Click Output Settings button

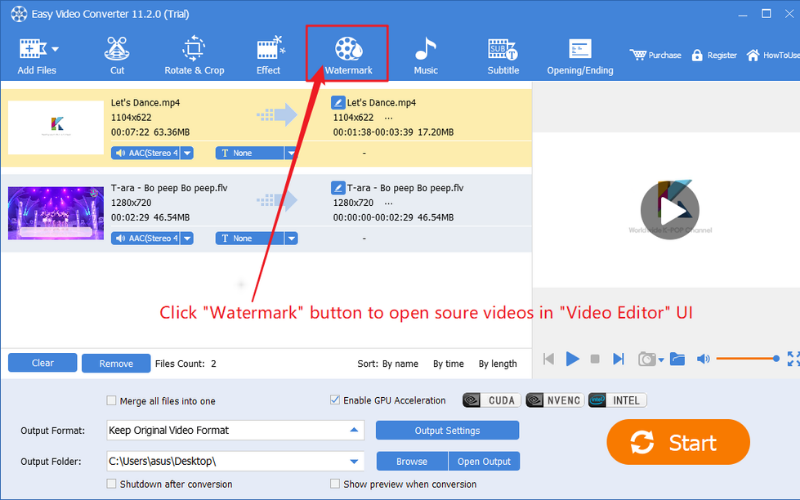tap(447, 430)
